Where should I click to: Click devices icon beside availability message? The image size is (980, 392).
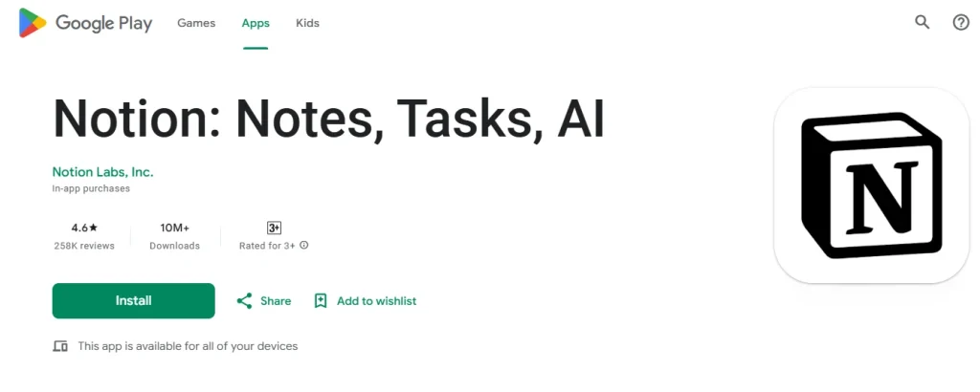point(60,346)
